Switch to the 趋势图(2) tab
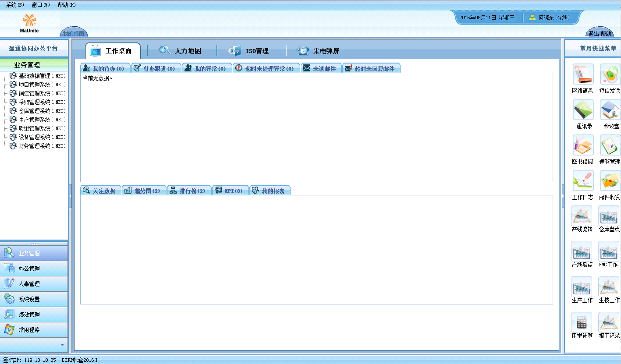 pos(144,191)
